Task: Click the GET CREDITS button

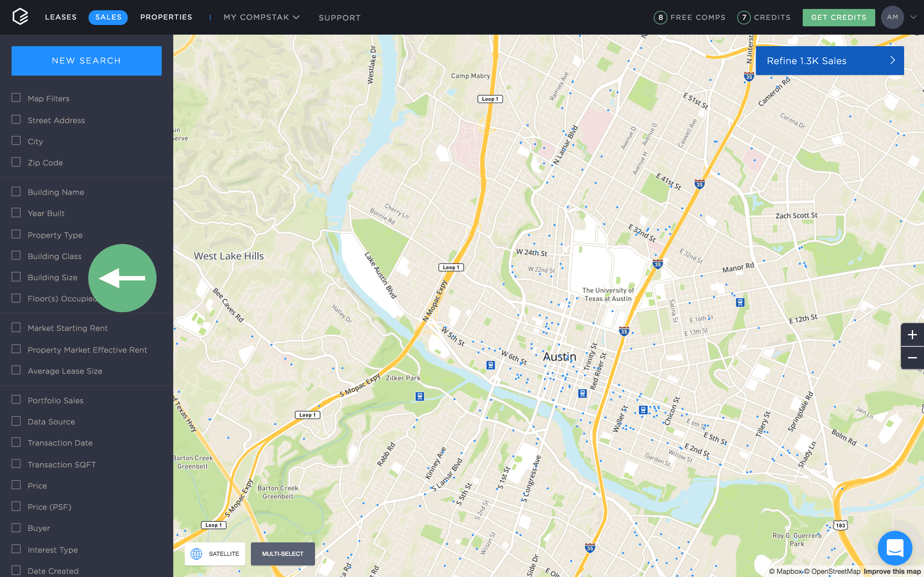Action: [x=839, y=17]
